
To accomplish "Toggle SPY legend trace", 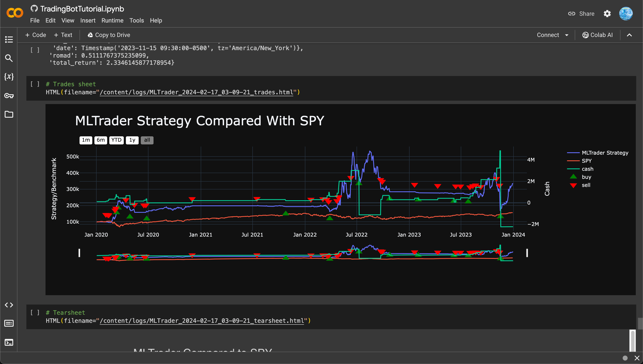I will click(580, 161).
